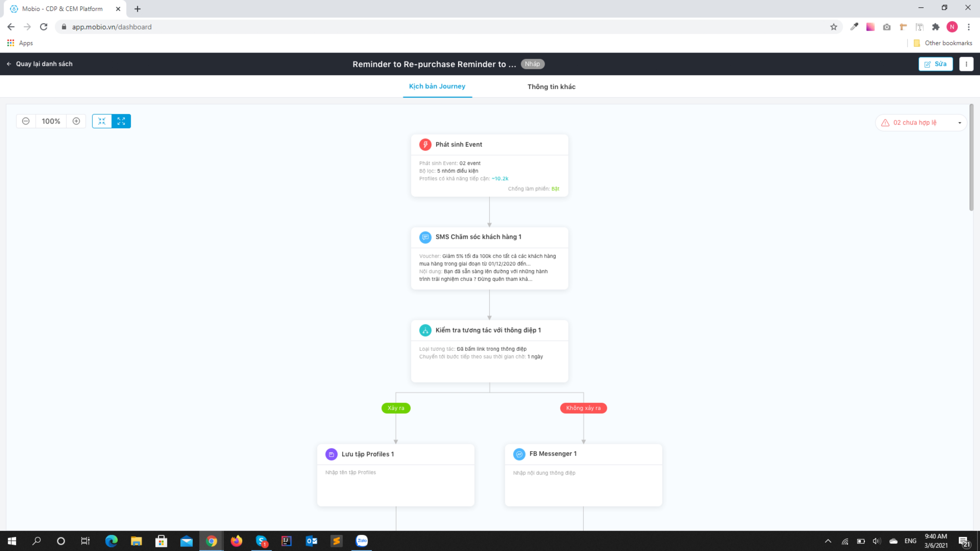The height and width of the screenshot is (551, 980).
Task: Go back via Quay lại danh sách
Action: [40, 64]
